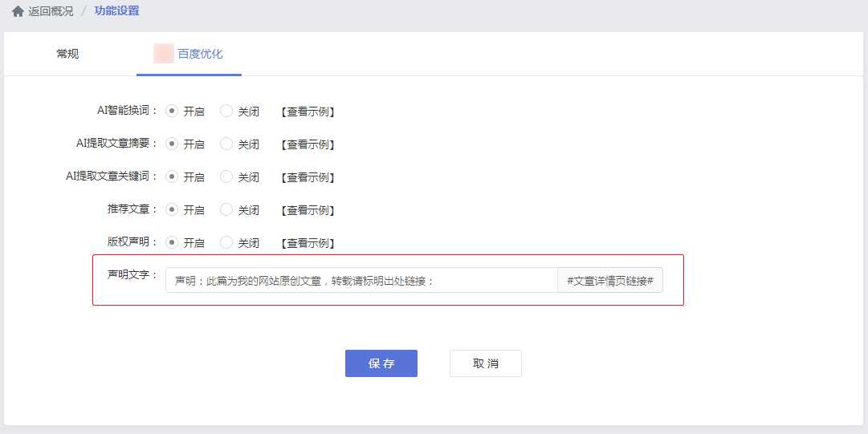Switch to the 常规 tab

67,54
